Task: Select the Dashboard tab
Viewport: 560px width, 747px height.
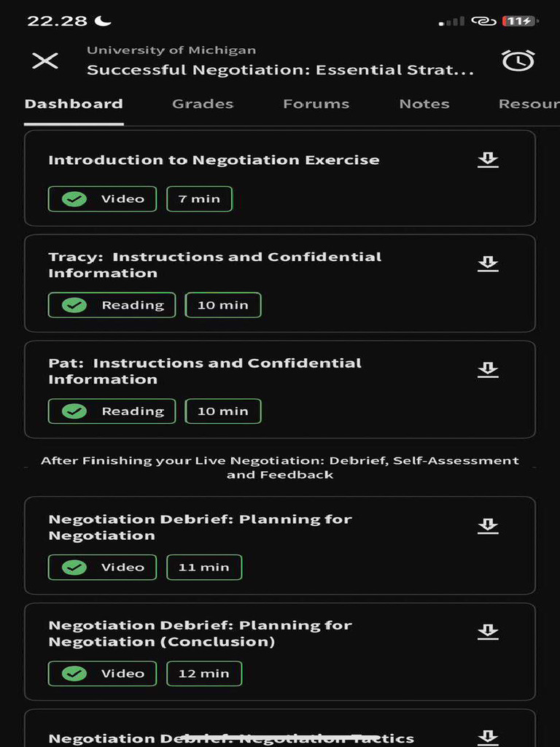Action: [x=74, y=104]
